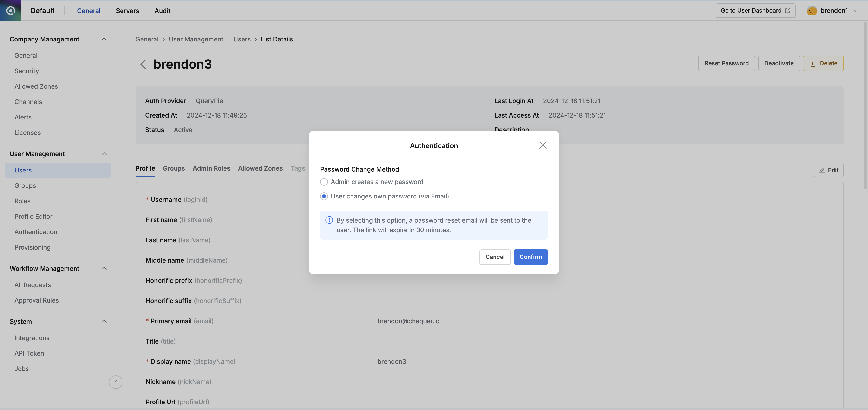Switch to the Audit tab

[162, 10]
